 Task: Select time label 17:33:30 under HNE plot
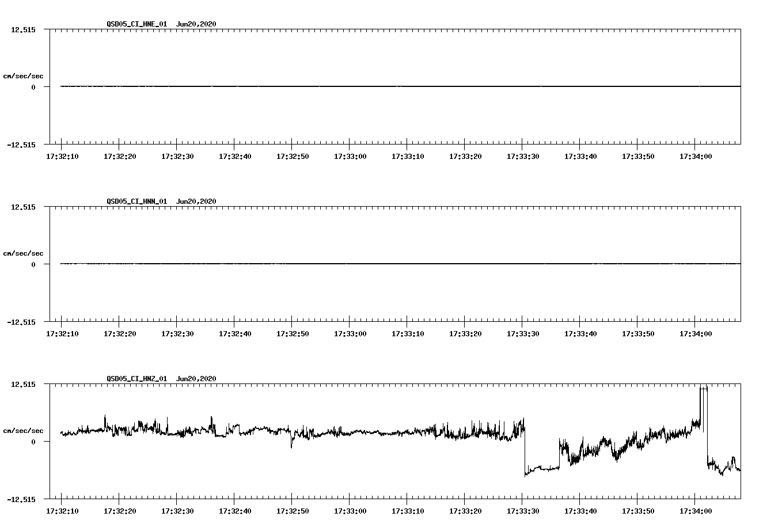tap(523, 156)
